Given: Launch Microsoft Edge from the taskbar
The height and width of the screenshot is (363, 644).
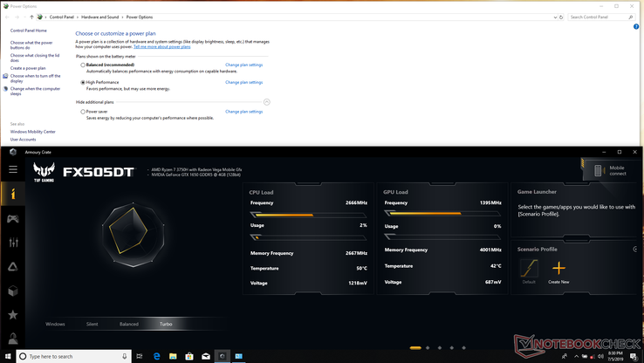Looking at the screenshot, I should point(156,356).
